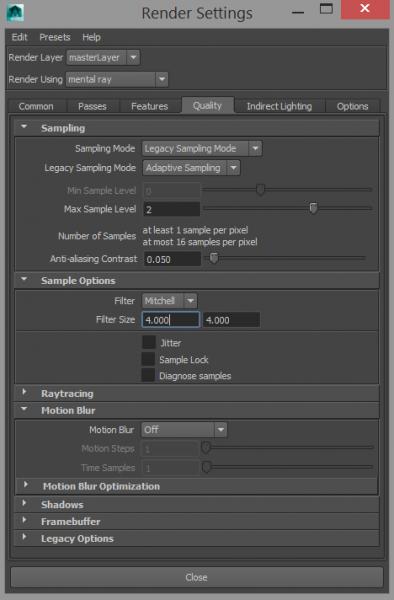Expand the Shadows section

click(x=197, y=504)
